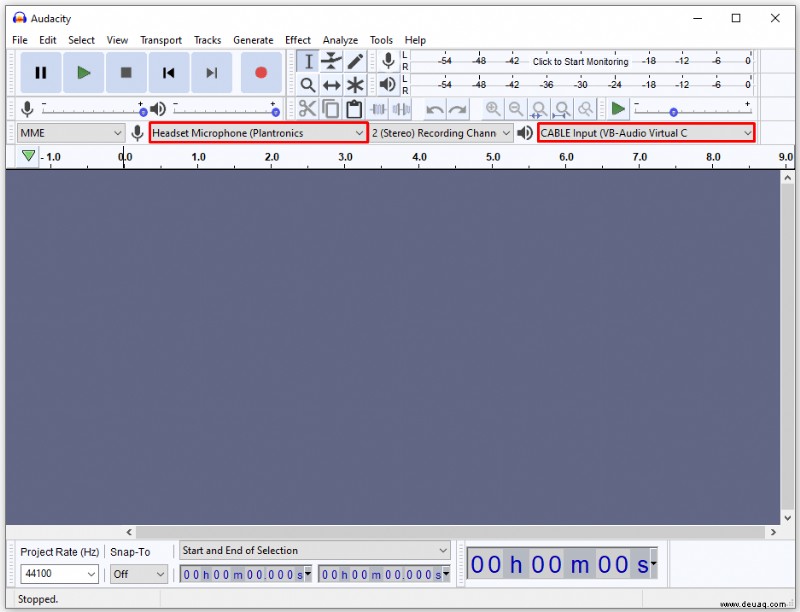Start playback with the large Play button
The width and height of the screenshot is (800, 612).
(x=84, y=73)
